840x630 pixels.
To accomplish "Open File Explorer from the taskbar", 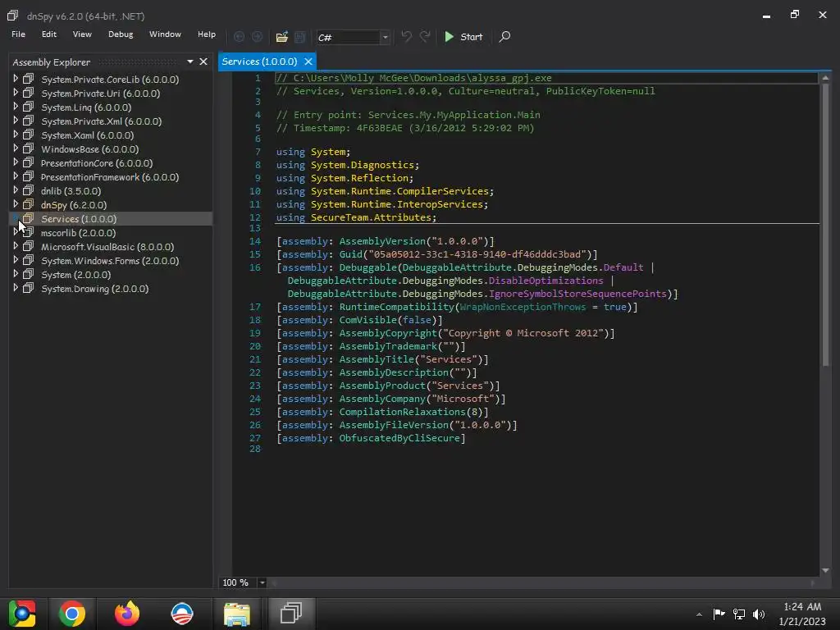I will pos(236,614).
